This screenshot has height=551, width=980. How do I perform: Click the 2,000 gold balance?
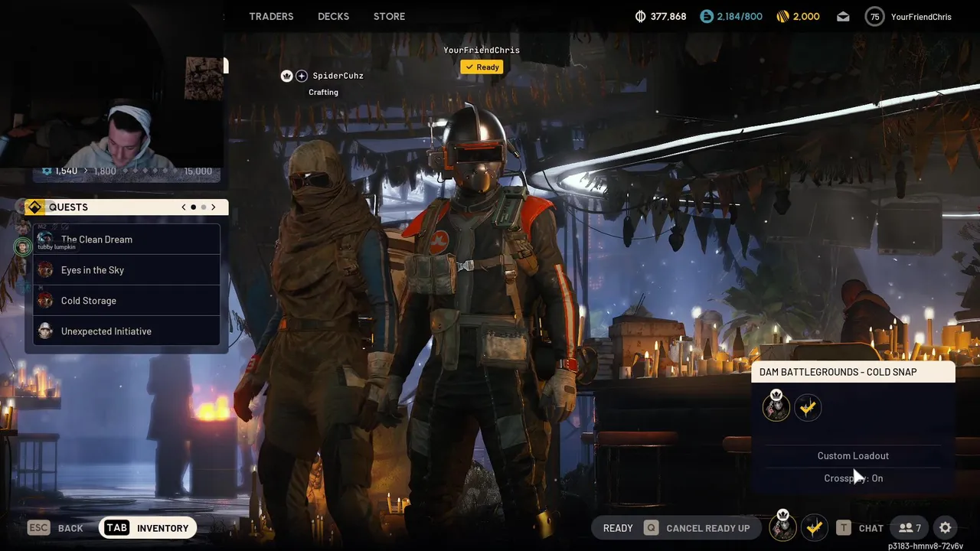(x=806, y=16)
